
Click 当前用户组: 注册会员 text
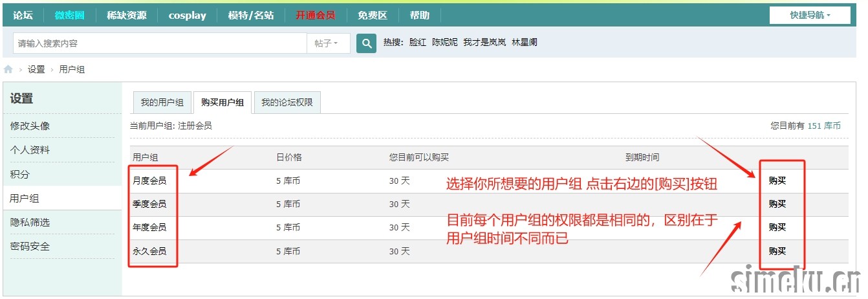tap(171, 126)
